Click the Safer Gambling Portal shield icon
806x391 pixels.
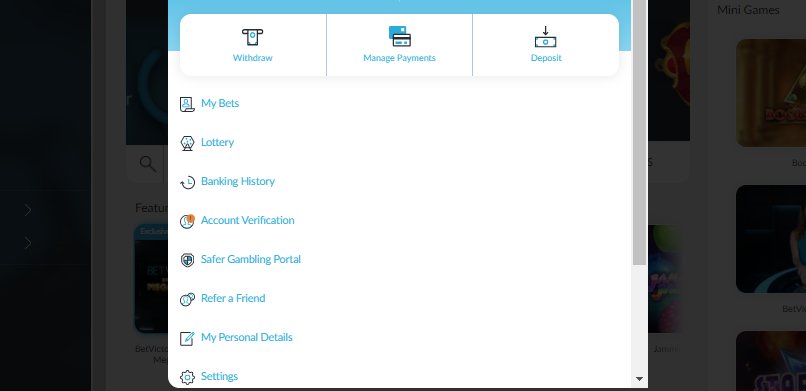click(x=187, y=260)
